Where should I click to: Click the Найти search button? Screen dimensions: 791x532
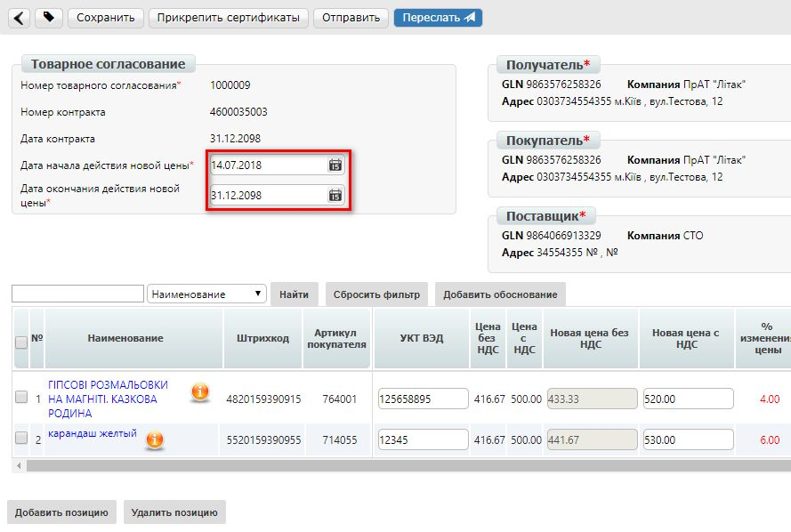click(x=295, y=294)
